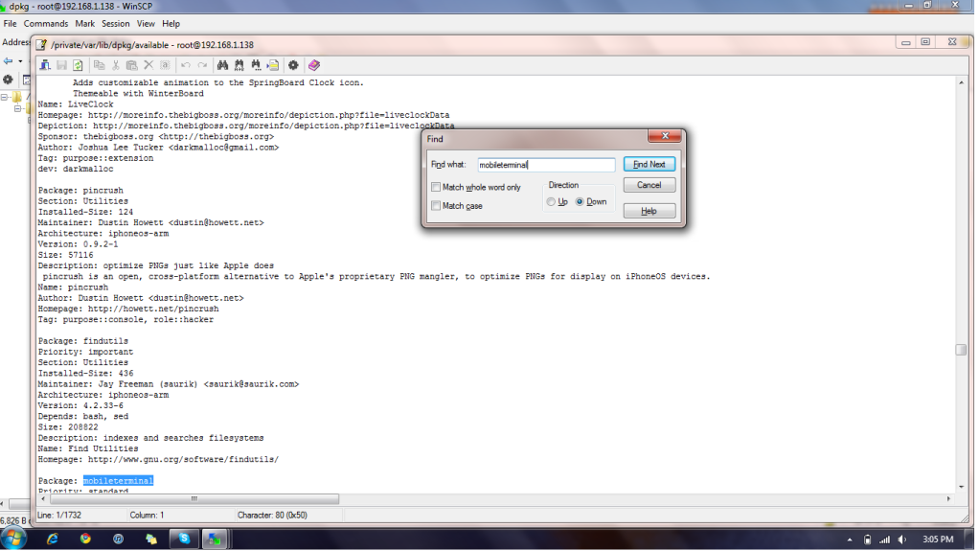Click the volume speaker tray icon
This screenshot has width=980, height=551.
[901, 540]
